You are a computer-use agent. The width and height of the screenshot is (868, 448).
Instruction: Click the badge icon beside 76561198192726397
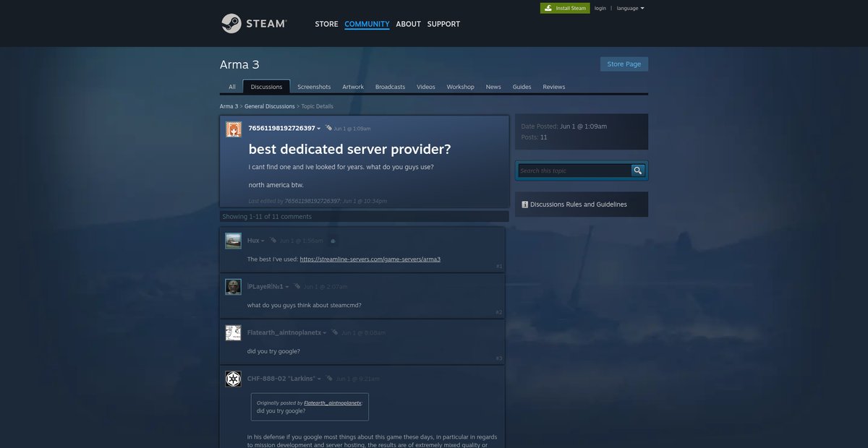tap(329, 128)
